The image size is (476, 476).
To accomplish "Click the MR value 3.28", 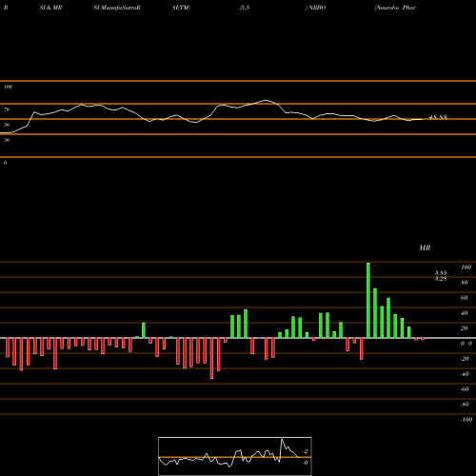I will tap(441, 279).
